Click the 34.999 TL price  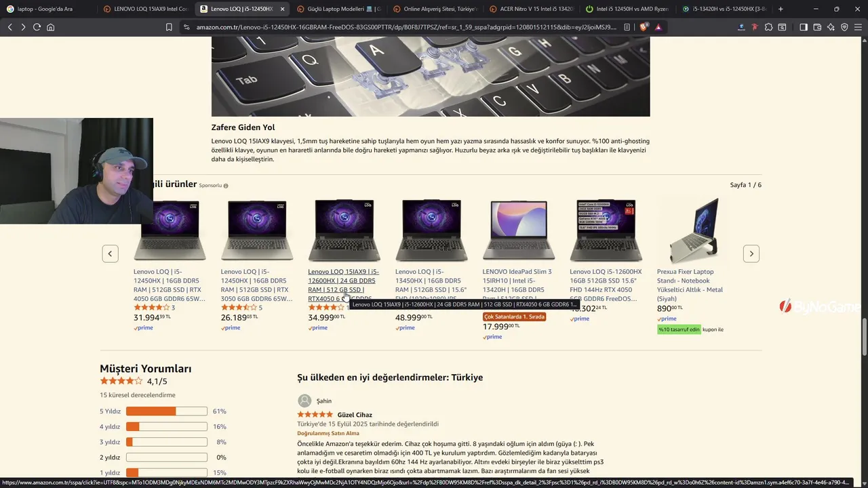tap(326, 317)
